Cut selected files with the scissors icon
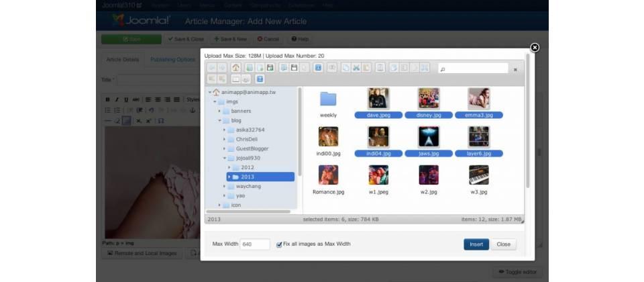This screenshot has height=282, width=644. click(356, 67)
